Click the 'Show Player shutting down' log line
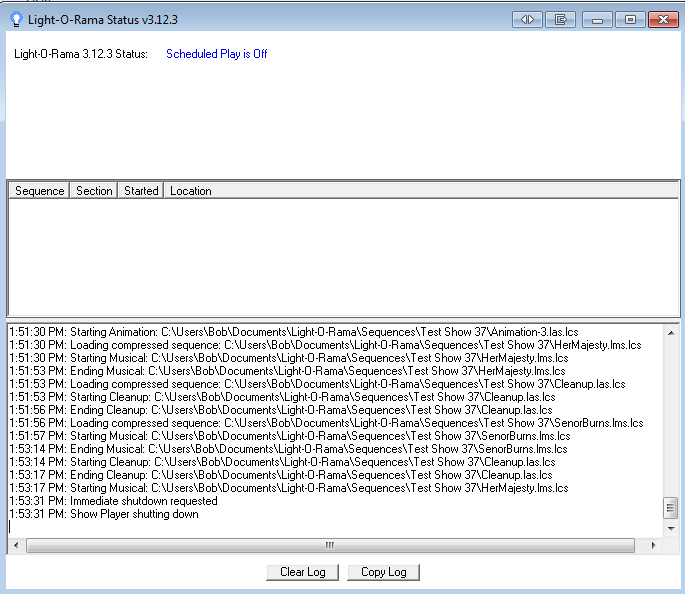Image resolution: width=685 pixels, height=594 pixels. pos(104,514)
